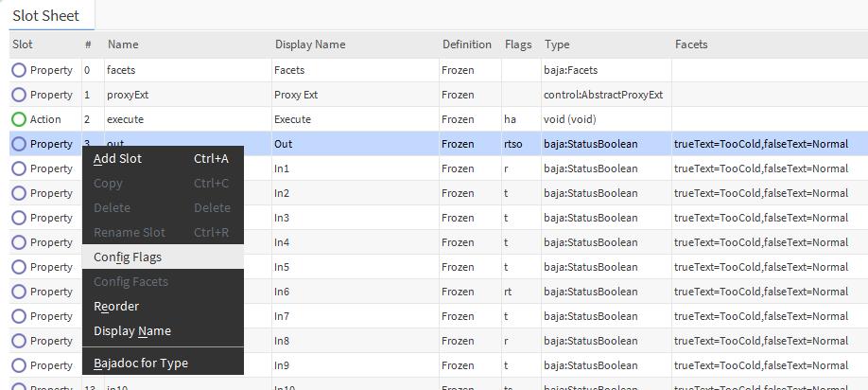Click the Property icon in In3 row
Screen dimensions: 868x390
coord(19,218)
